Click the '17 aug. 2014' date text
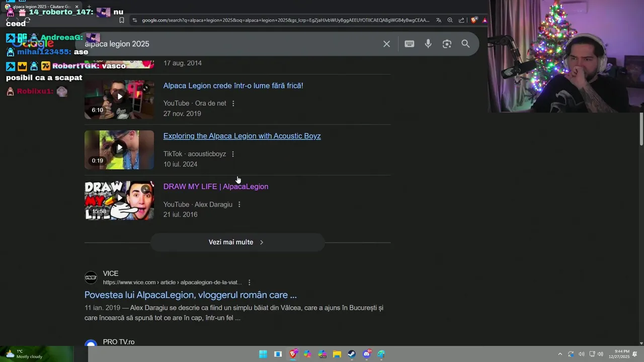644x362 pixels. (x=183, y=63)
